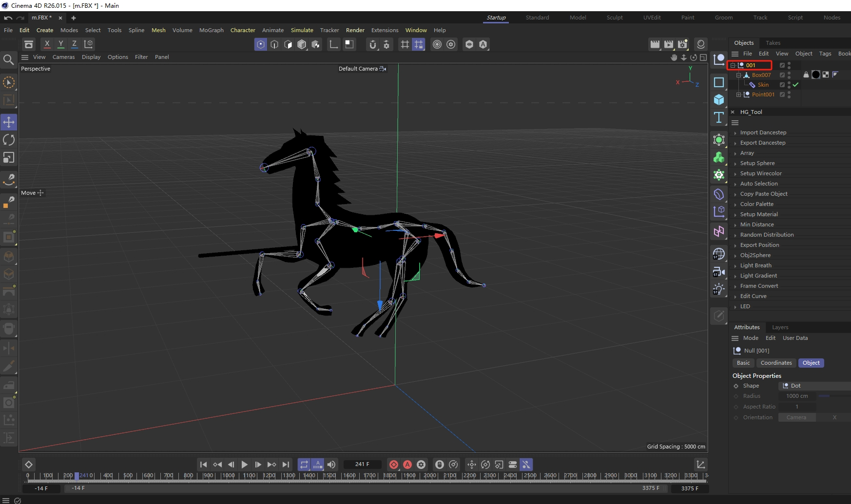Click the Record Active Objects keyframe button
This screenshot has height=504, width=851.
coord(394,465)
